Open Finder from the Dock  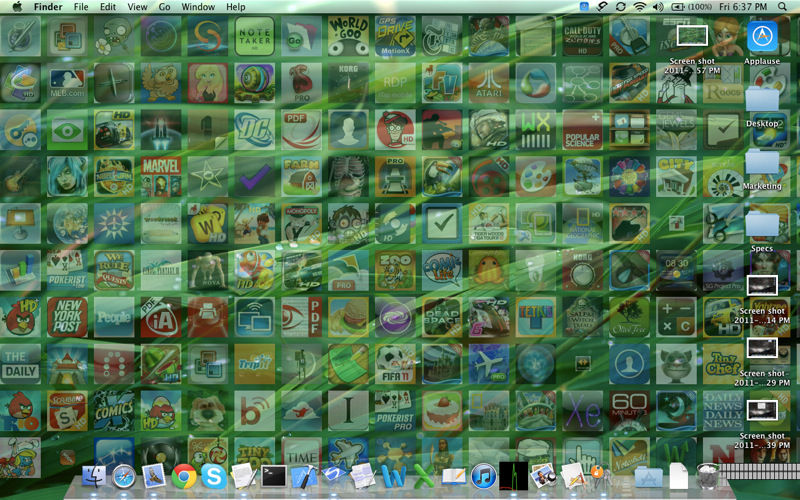pos(94,477)
